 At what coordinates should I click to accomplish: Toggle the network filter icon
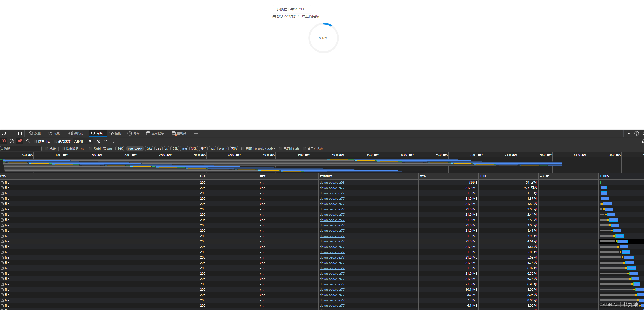20,141
